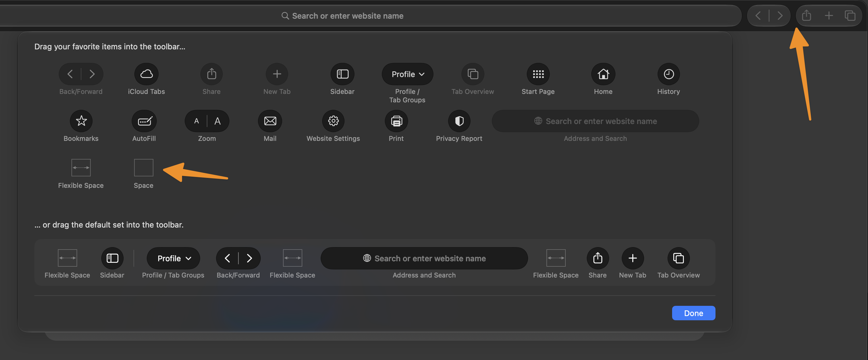This screenshot has width=868, height=360.
Task: Select the Bookmarks star icon
Action: pyautogui.click(x=81, y=121)
